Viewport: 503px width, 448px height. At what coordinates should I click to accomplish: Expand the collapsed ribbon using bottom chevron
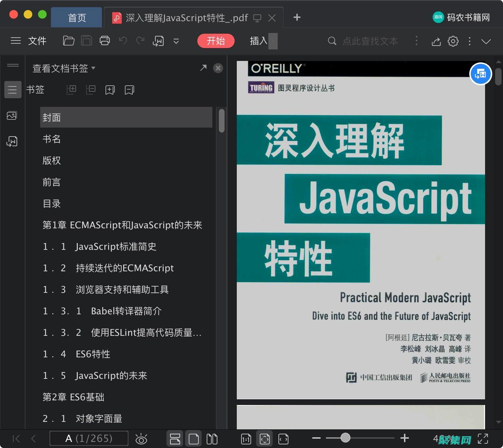[x=486, y=41]
